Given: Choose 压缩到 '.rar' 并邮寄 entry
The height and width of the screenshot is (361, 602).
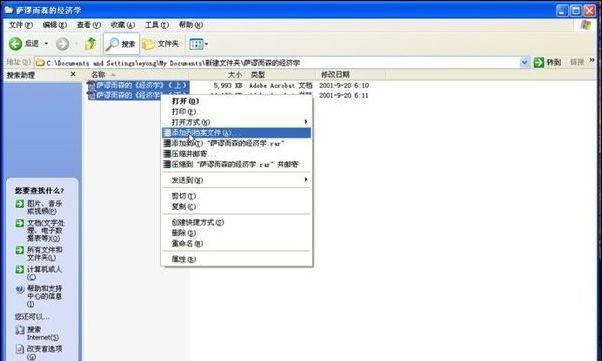Looking at the screenshot, I should click(236, 164).
